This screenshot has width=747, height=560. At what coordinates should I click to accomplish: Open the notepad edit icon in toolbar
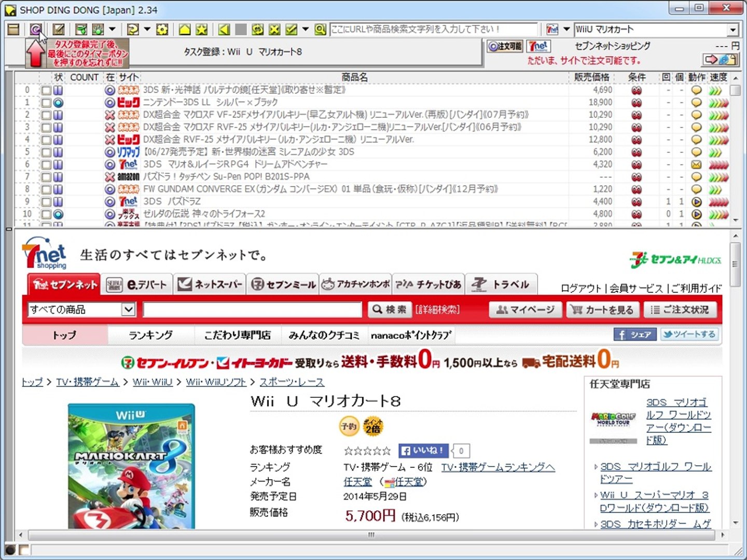[x=59, y=30]
